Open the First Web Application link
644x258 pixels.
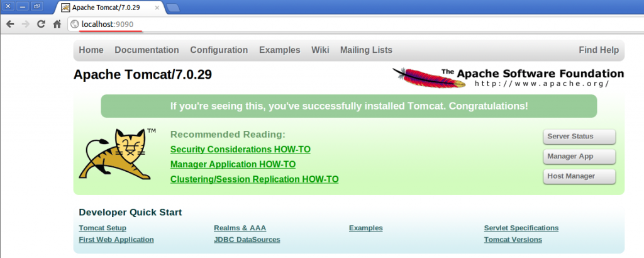click(116, 240)
